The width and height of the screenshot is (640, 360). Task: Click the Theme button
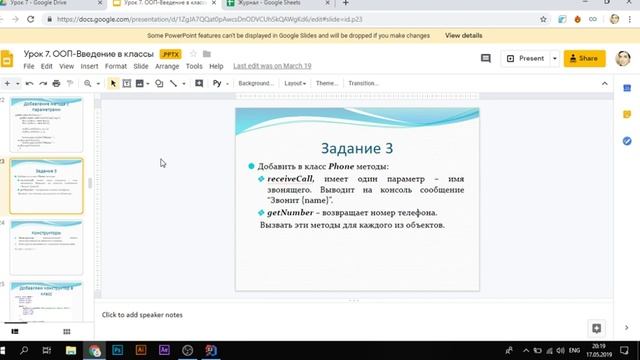(327, 83)
